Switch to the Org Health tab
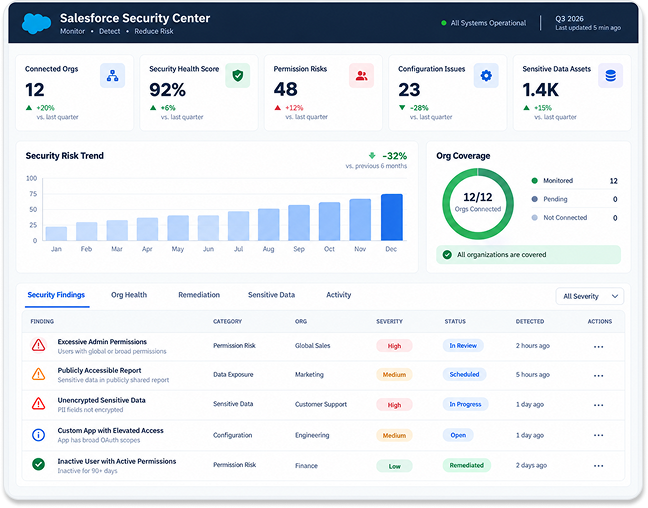The image size is (648, 508). tap(129, 295)
